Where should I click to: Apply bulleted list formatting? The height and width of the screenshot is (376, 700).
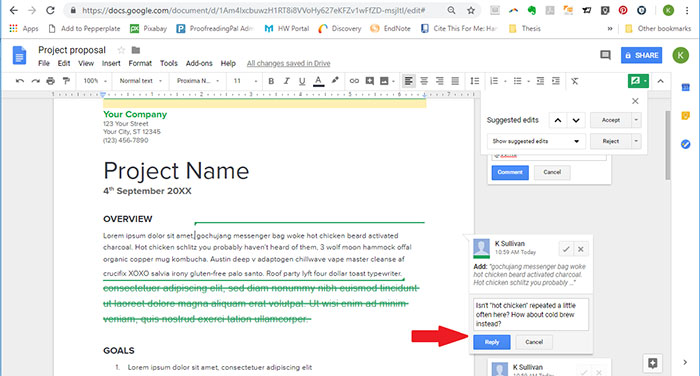(x=517, y=81)
